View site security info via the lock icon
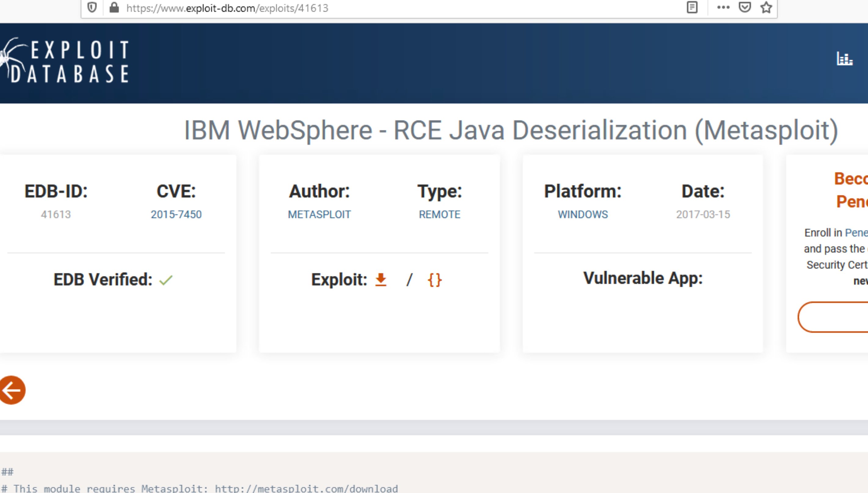 [113, 7]
